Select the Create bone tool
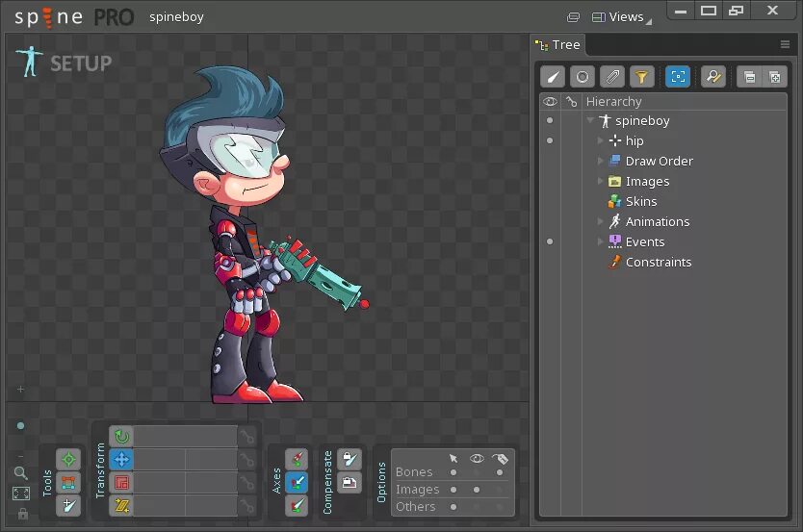The image size is (803, 532). coord(68,506)
